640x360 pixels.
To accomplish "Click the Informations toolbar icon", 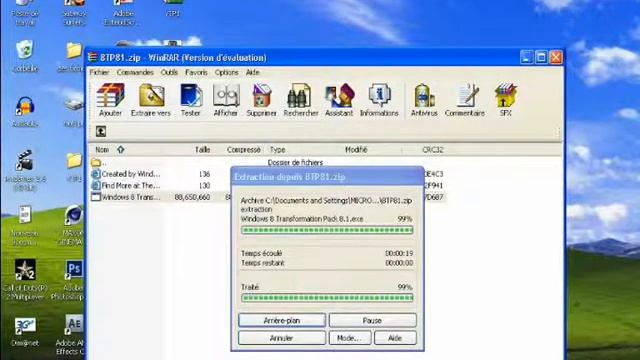I will click(379, 100).
